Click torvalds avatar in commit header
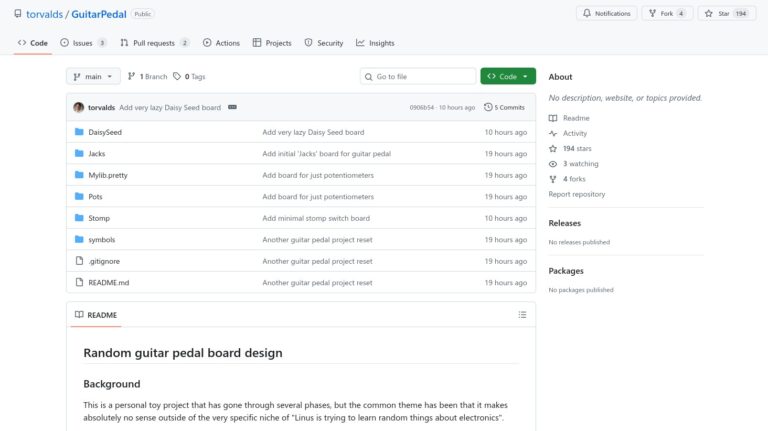The image size is (768, 431). coord(78,107)
